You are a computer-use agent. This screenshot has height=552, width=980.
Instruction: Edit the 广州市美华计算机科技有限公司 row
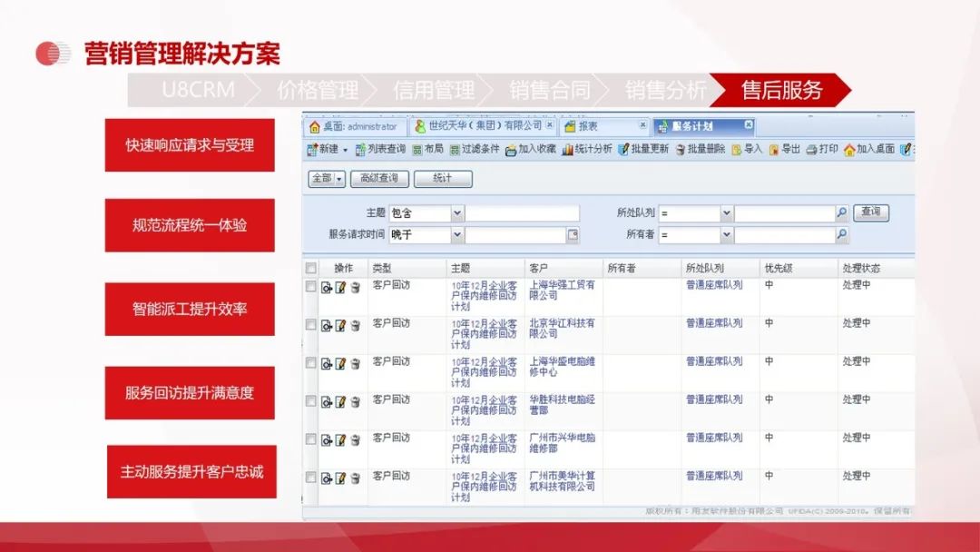[x=340, y=478]
